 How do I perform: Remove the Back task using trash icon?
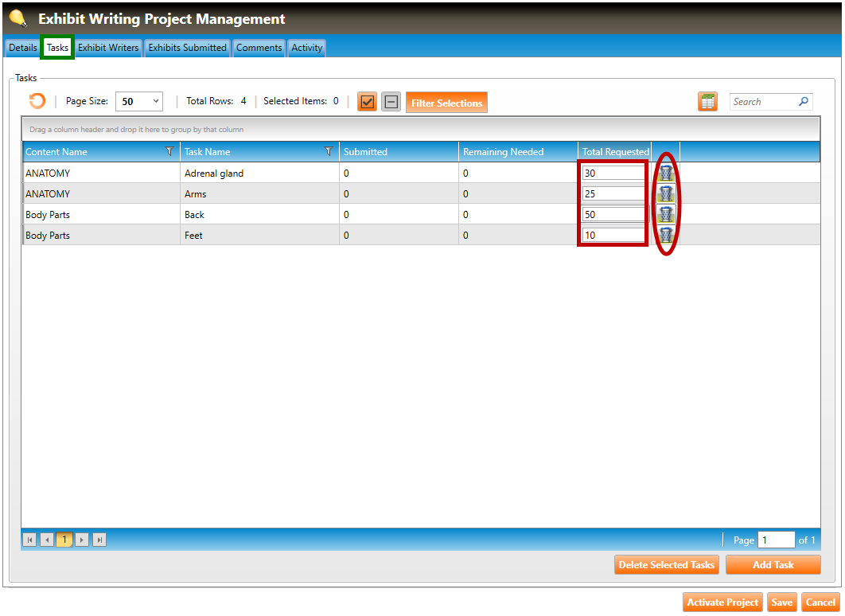pos(666,214)
